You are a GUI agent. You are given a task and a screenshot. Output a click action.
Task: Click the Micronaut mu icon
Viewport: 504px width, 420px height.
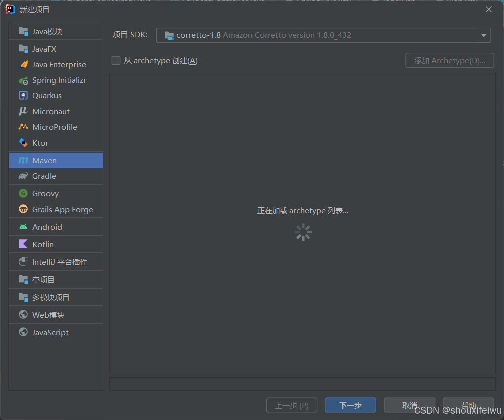coord(23,111)
